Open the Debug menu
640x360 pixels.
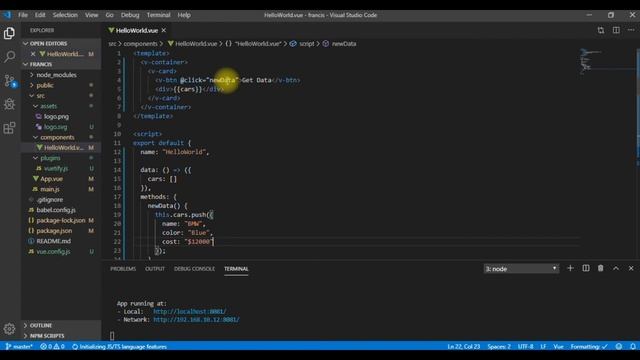pos(130,15)
